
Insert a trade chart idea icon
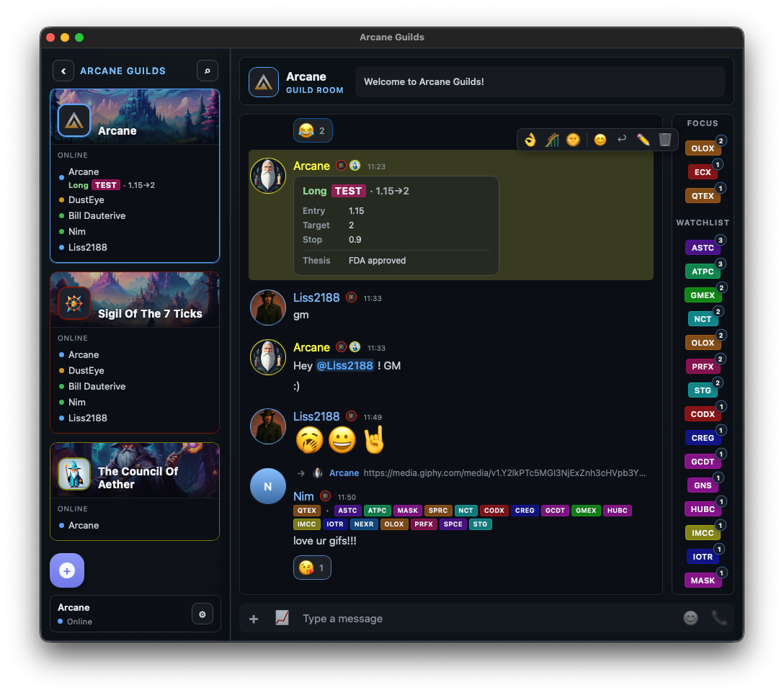(282, 618)
